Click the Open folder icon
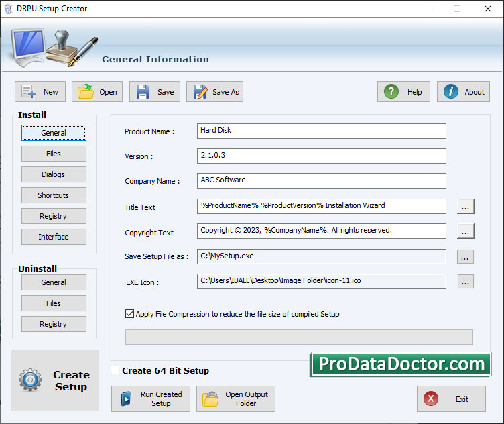Viewport: 504px width, 424px height. [x=86, y=91]
